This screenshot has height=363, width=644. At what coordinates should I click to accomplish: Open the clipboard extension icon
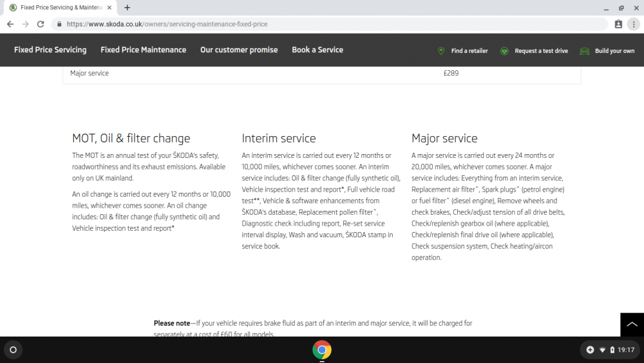618,25
